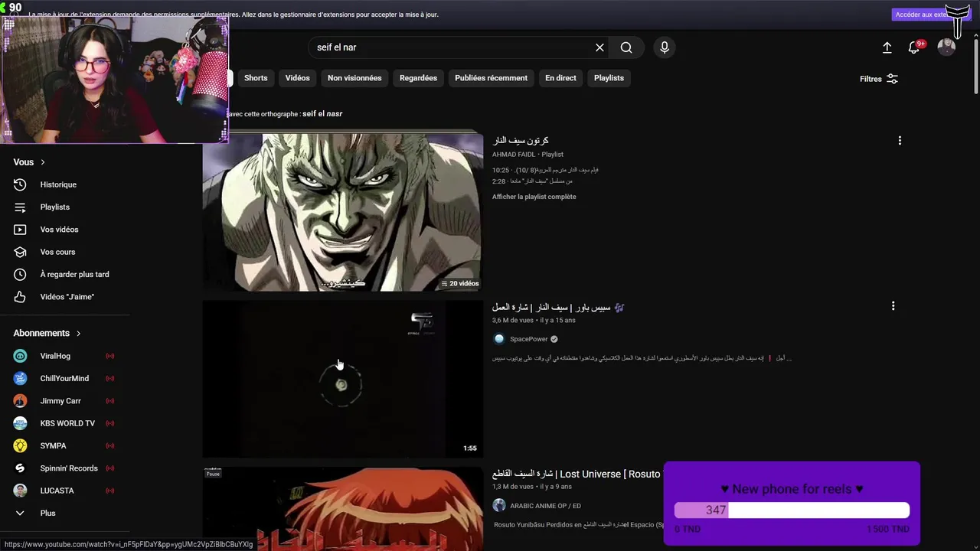Open the notifications bell
980x551 pixels.
pyautogui.click(x=914, y=47)
